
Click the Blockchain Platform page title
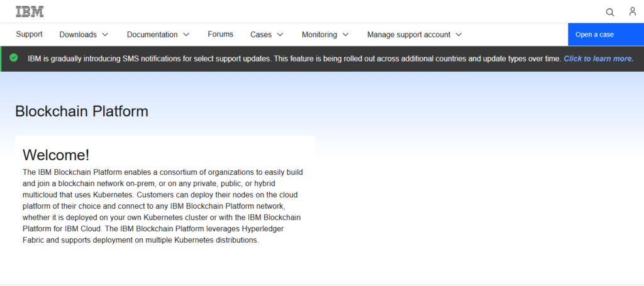pyautogui.click(x=82, y=111)
